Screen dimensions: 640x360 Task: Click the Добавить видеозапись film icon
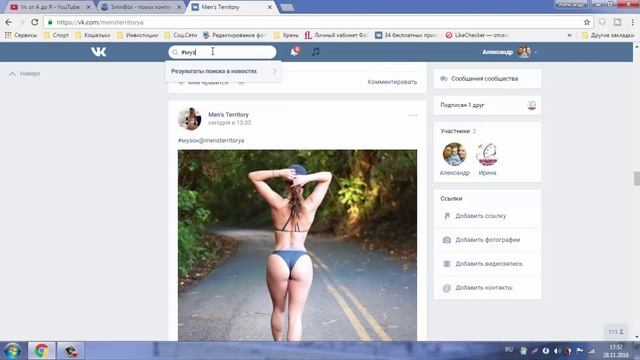point(447,264)
